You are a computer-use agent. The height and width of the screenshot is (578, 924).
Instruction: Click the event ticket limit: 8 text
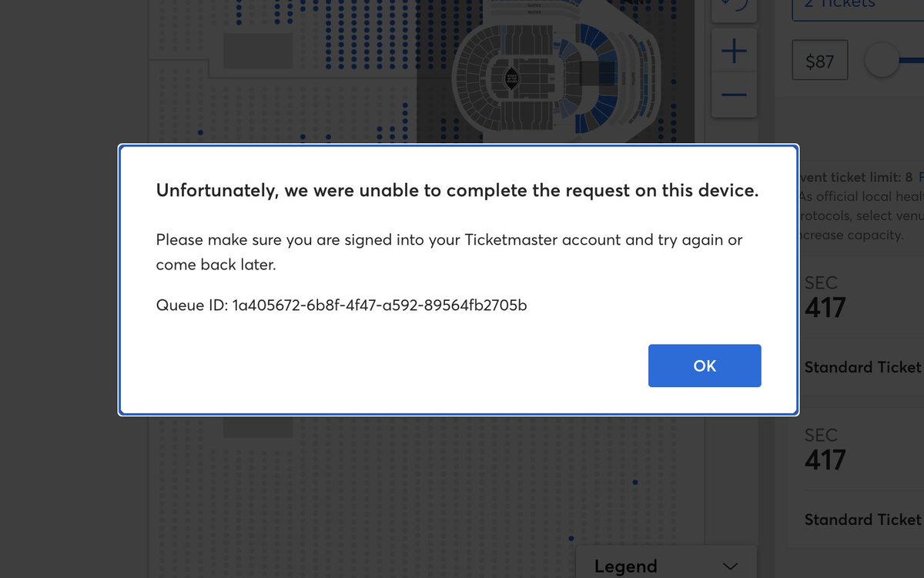click(x=856, y=177)
